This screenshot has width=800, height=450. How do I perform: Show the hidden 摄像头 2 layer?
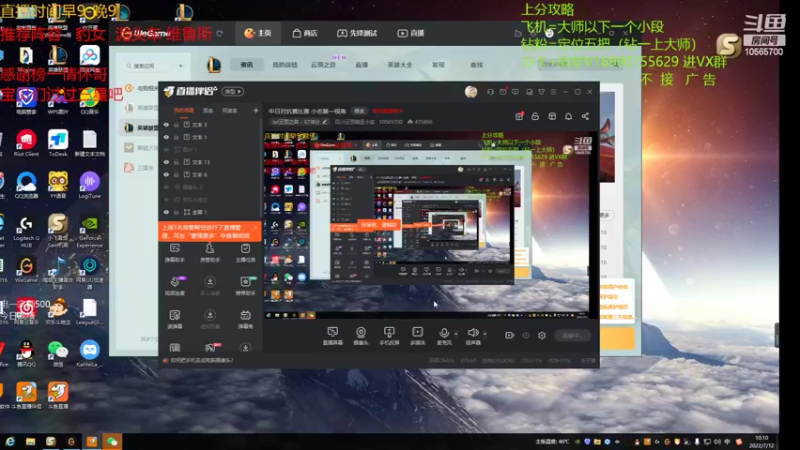tap(166, 187)
